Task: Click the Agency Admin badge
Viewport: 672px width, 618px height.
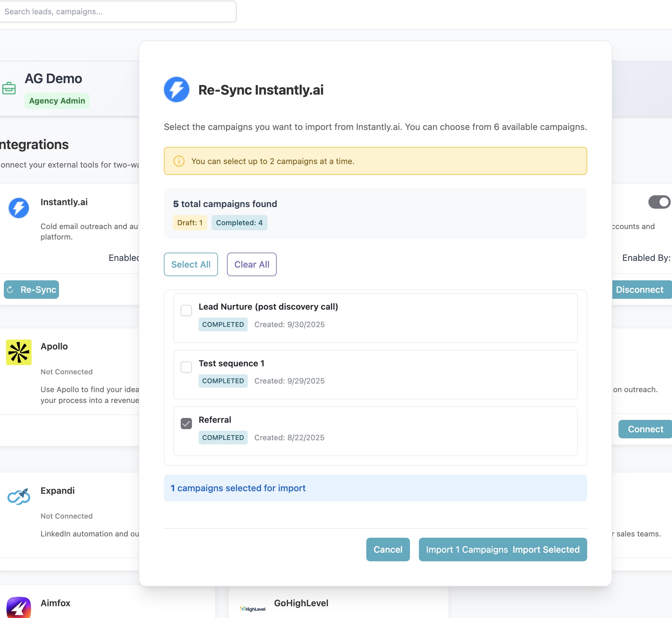Action: point(57,101)
